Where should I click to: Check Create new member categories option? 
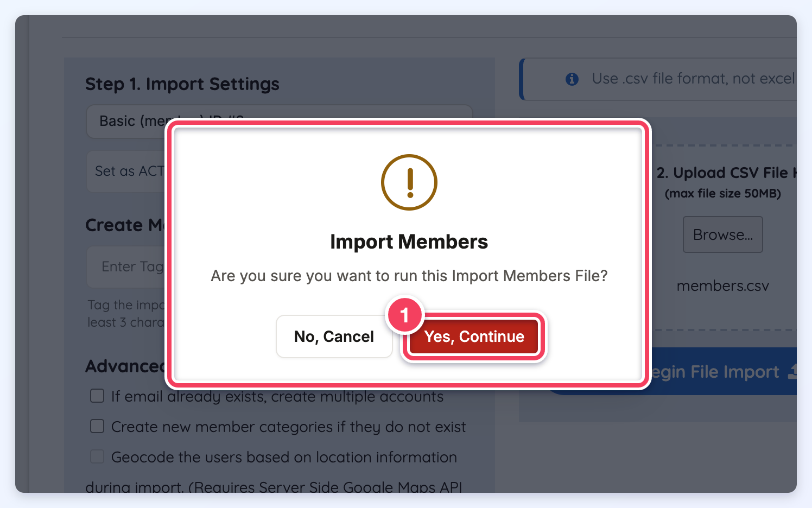[97, 427]
